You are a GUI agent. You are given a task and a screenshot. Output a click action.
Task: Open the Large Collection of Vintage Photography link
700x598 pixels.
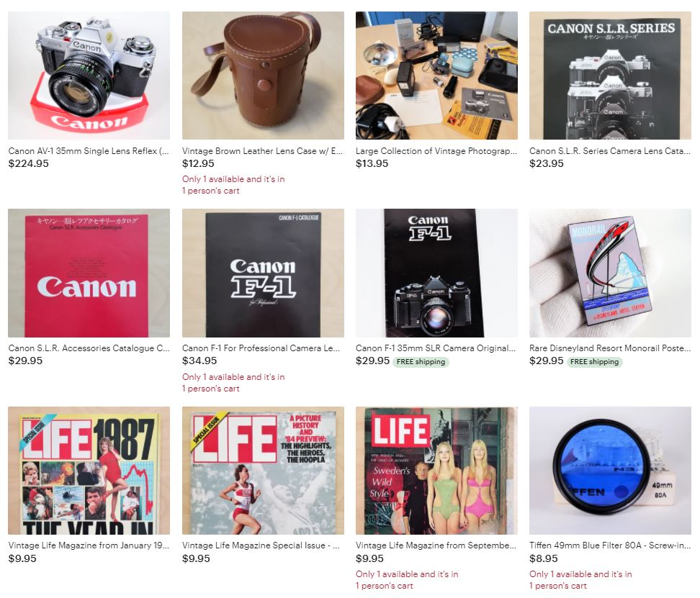click(436, 151)
